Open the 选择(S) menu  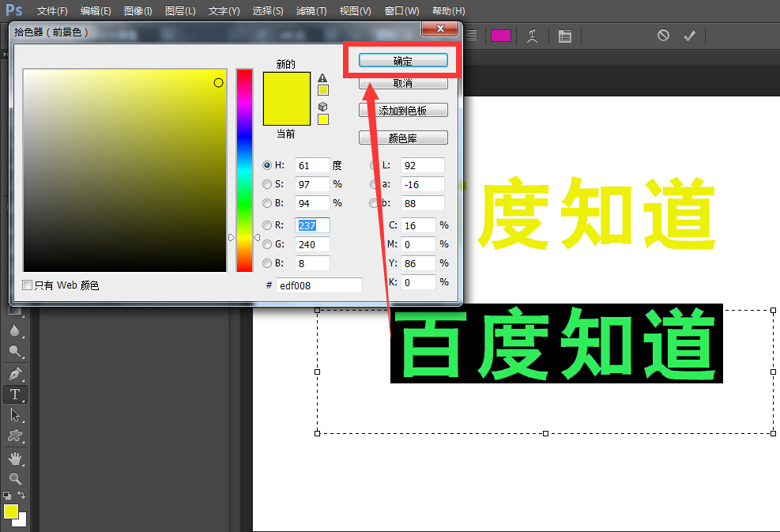pos(268,10)
